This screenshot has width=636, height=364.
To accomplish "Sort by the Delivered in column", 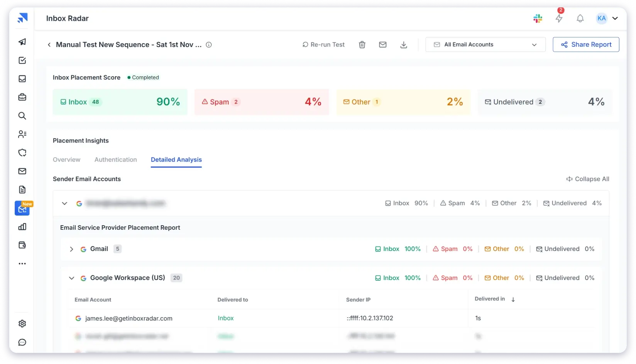I will (x=513, y=300).
